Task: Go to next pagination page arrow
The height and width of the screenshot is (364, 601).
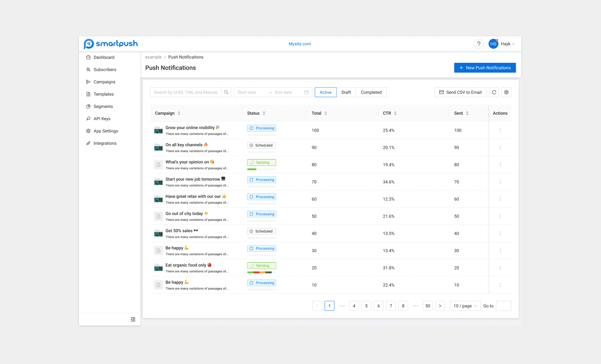Action: [x=440, y=306]
